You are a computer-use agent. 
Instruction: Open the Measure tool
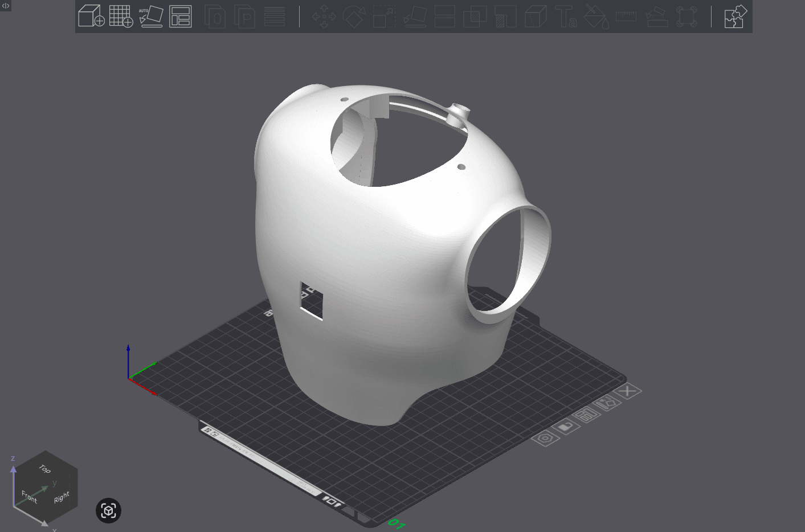(x=625, y=17)
